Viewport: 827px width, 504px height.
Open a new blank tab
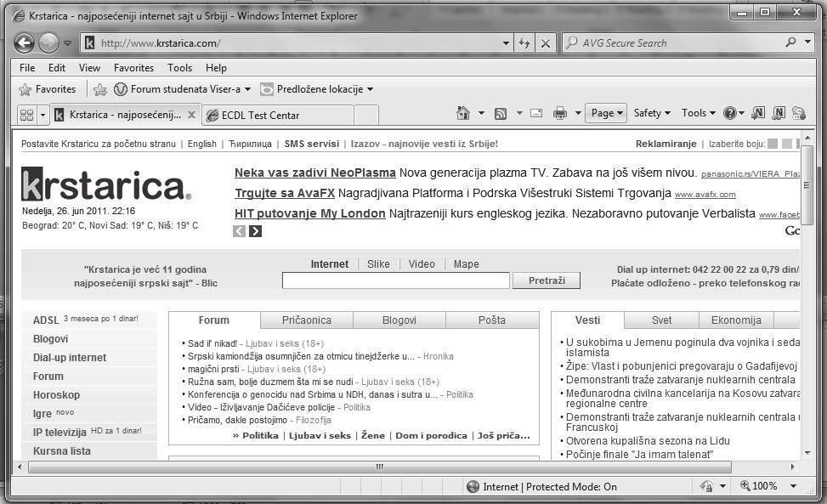coord(366,115)
